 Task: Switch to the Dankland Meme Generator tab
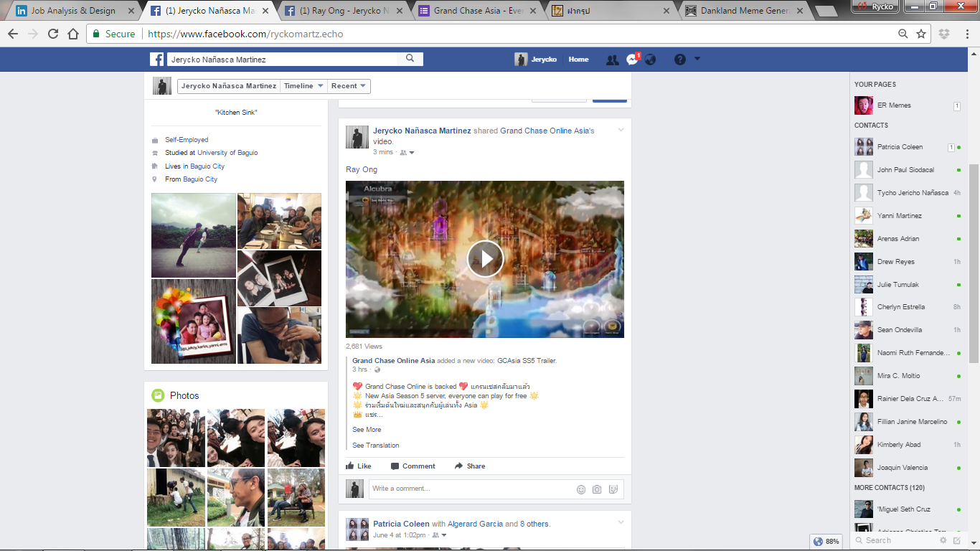[x=744, y=11]
